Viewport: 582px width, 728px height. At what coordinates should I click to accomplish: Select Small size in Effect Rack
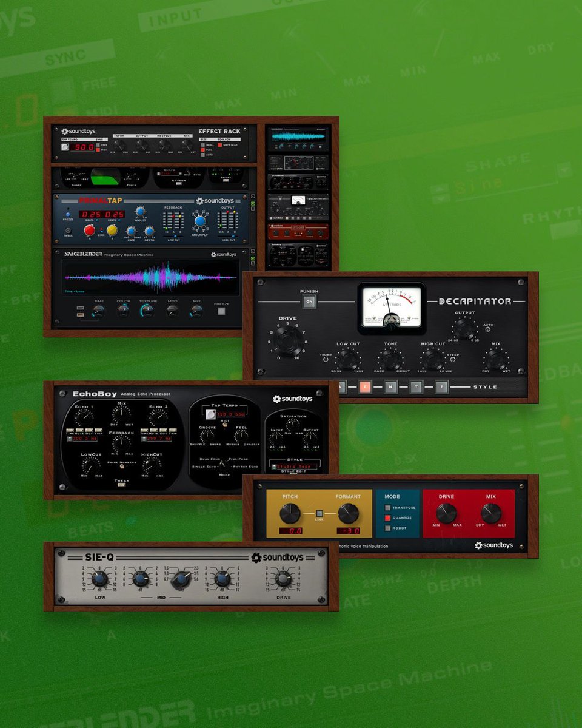click(x=203, y=145)
